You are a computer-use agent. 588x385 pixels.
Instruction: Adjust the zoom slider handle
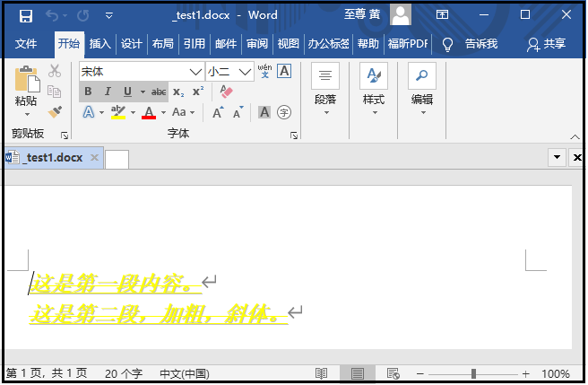point(473,373)
